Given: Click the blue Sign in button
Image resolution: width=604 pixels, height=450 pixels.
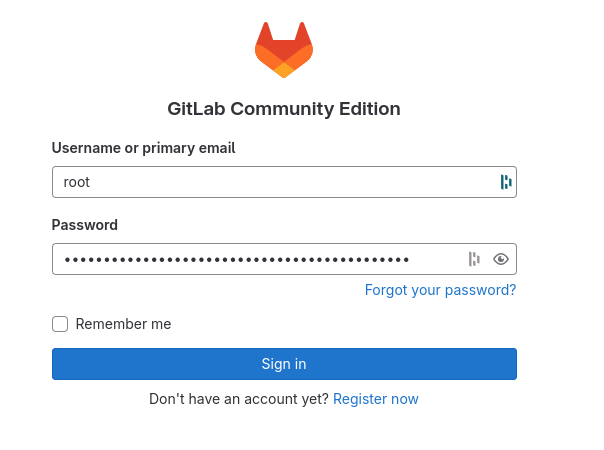Looking at the screenshot, I should (284, 364).
